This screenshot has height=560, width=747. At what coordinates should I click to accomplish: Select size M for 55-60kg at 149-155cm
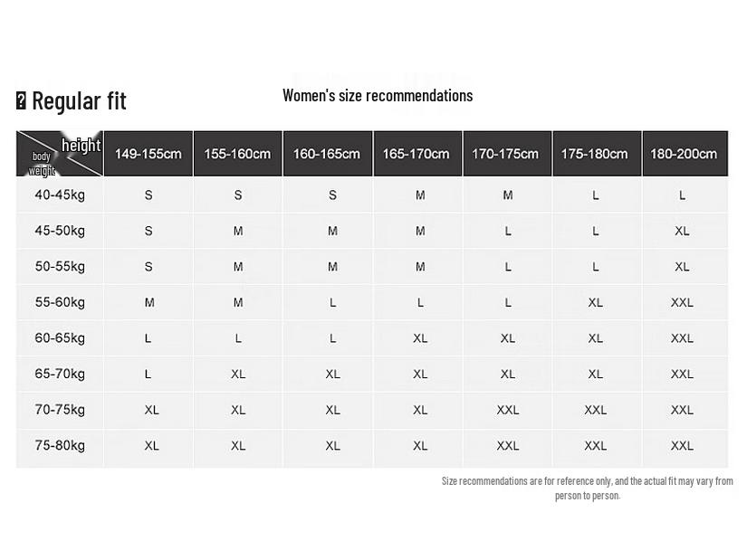148,302
